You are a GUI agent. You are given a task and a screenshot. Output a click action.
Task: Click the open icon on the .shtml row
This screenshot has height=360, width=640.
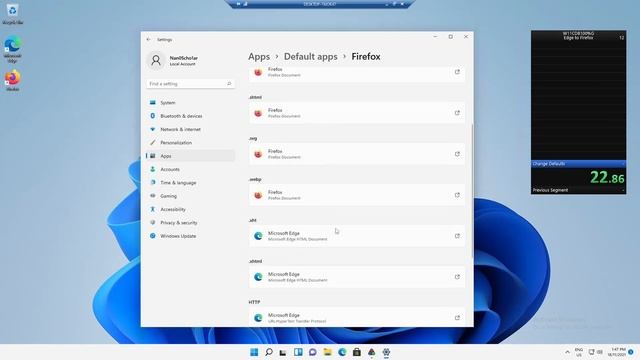[457, 113]
